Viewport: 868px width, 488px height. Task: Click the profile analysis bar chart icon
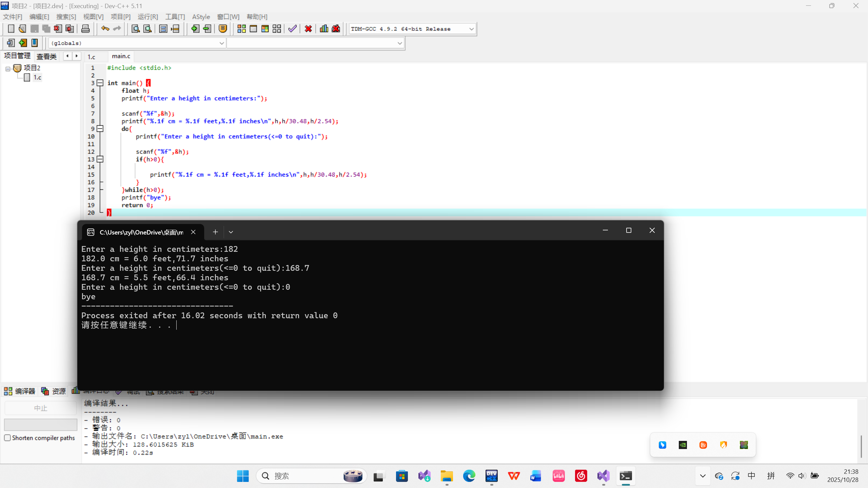[x=324, y=29]
